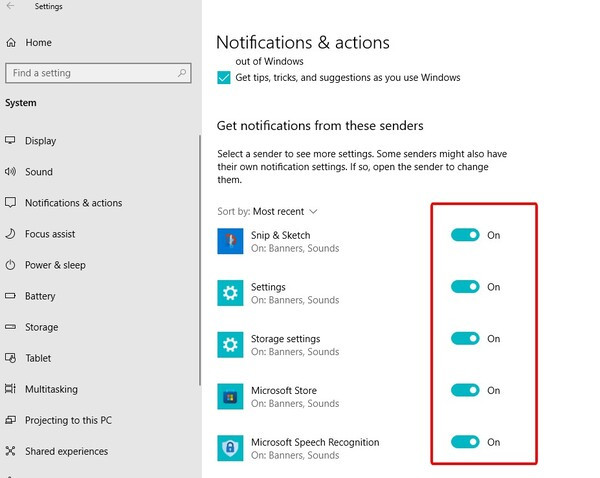Viewport: 600px width, 478px height.
Task: Open the Focus assist settings page
Action: pos(50,234)
